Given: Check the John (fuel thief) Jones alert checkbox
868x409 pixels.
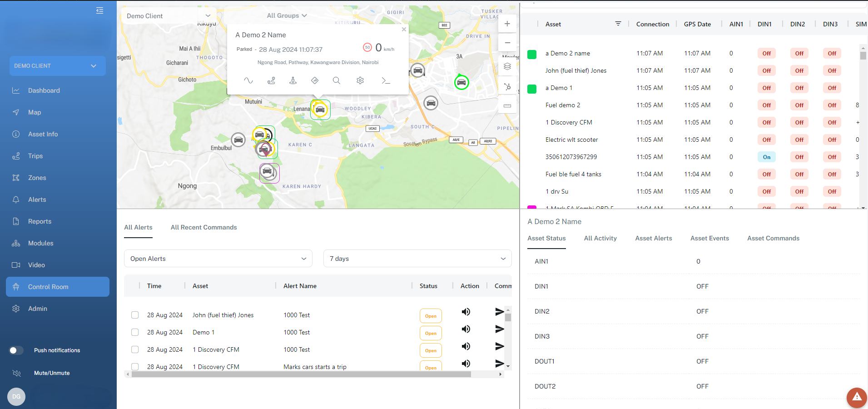Looking at the screenshot, I should coord(135,315).
